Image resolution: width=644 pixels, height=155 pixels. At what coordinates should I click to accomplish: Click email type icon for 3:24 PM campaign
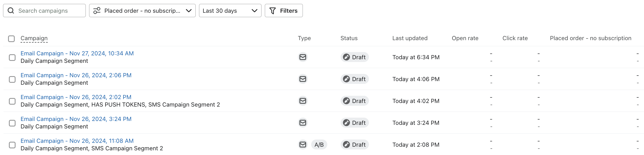[x=303, y=123]
